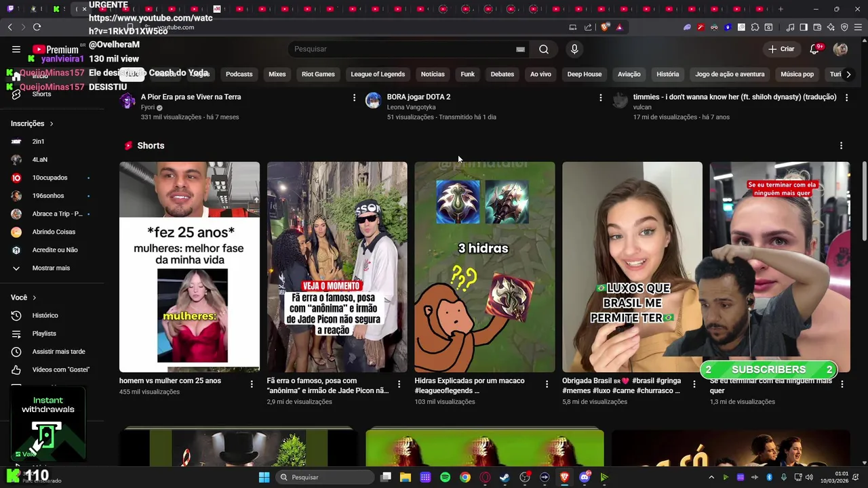
Task: Click the Fyori channel name
Action: (148, 107)
